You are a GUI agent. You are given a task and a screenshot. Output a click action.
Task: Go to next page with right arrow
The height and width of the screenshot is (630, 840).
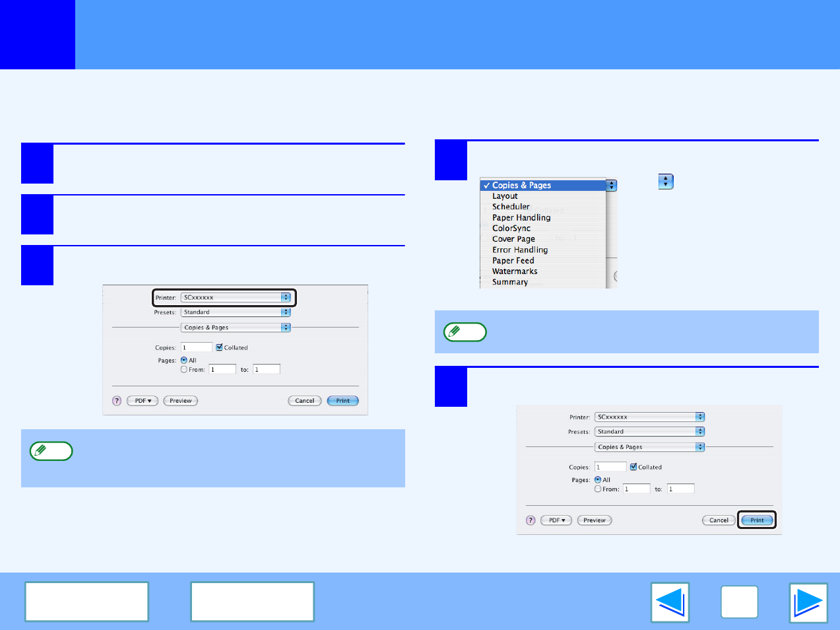click(808, 602)
